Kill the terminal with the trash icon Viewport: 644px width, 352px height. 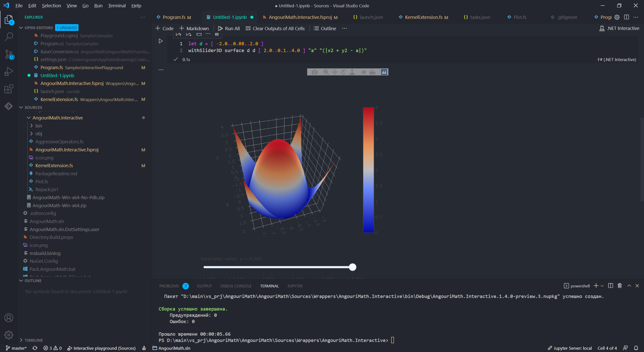click(x=620, y=286)
